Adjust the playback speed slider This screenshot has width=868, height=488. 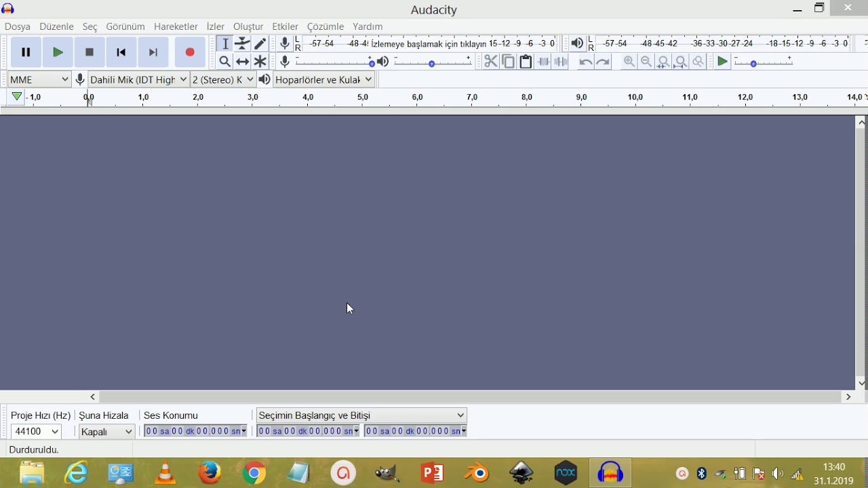763,62
